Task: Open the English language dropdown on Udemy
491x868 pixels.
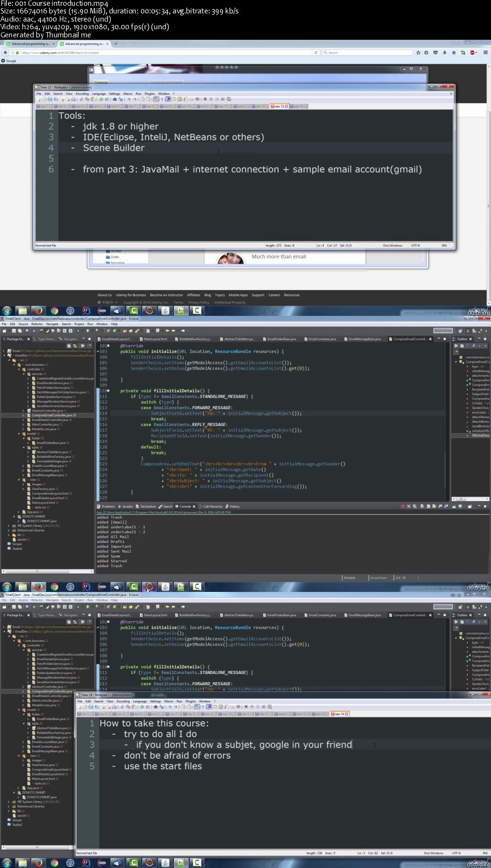Action: (107, 302)
